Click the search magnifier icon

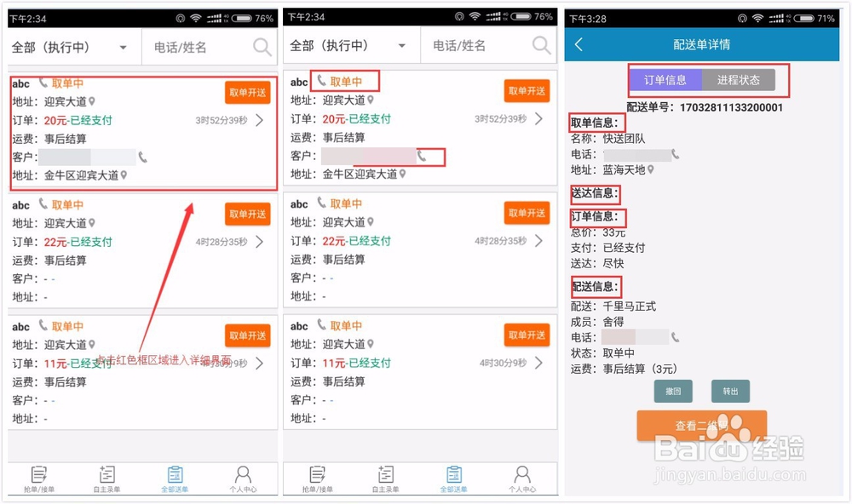point(262,47)
